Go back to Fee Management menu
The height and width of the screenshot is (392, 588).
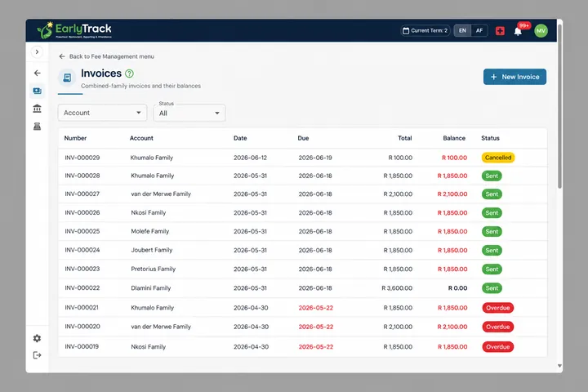coord(106,56)
